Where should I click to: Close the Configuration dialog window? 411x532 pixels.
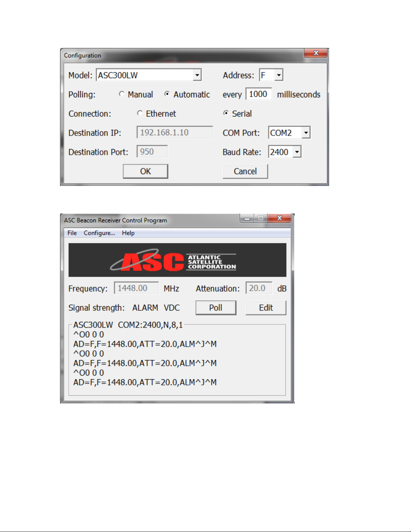pyautogui.click(x=316, y=53)
